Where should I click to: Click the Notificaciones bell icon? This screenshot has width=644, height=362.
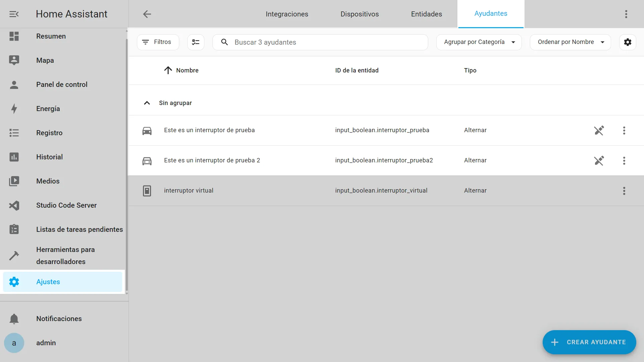pos(14,319)
